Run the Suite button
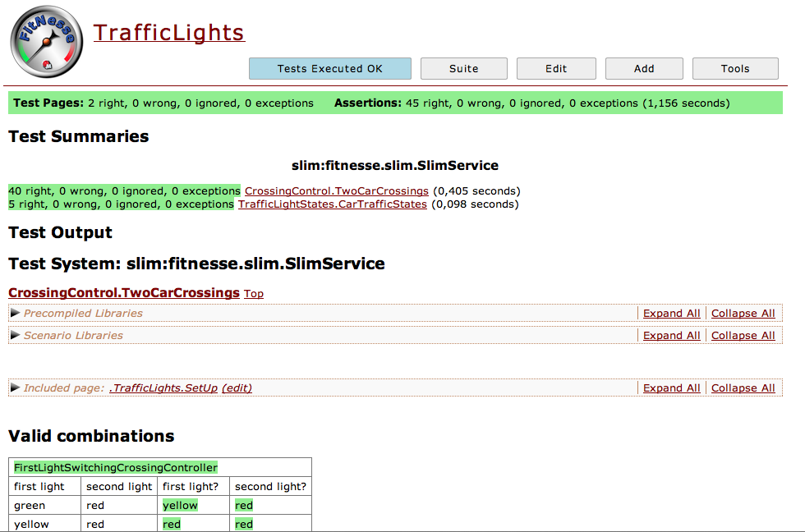The image size is (805, 532). pos(463,69)
